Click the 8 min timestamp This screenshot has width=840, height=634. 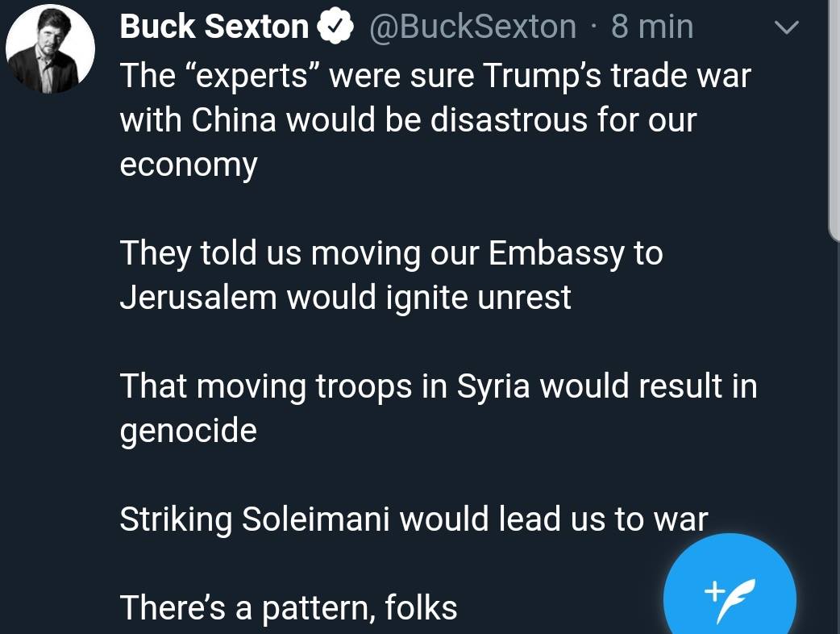(652, 27)
